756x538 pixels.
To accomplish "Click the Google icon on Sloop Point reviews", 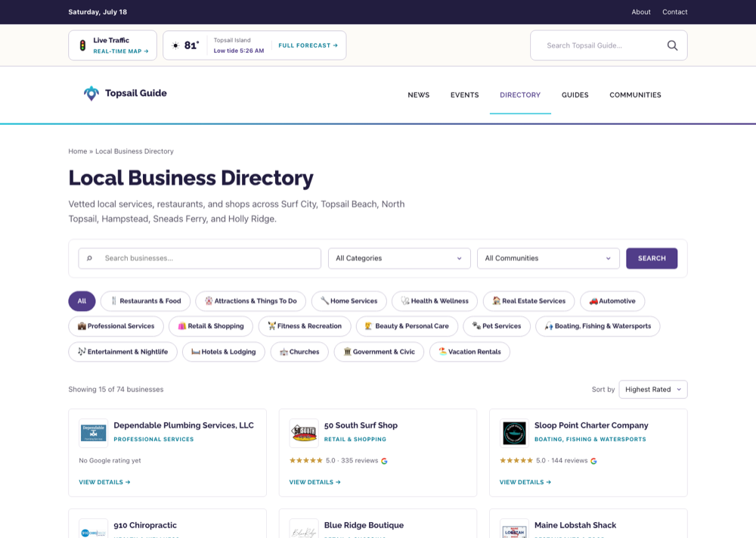I will coord(593,461).
